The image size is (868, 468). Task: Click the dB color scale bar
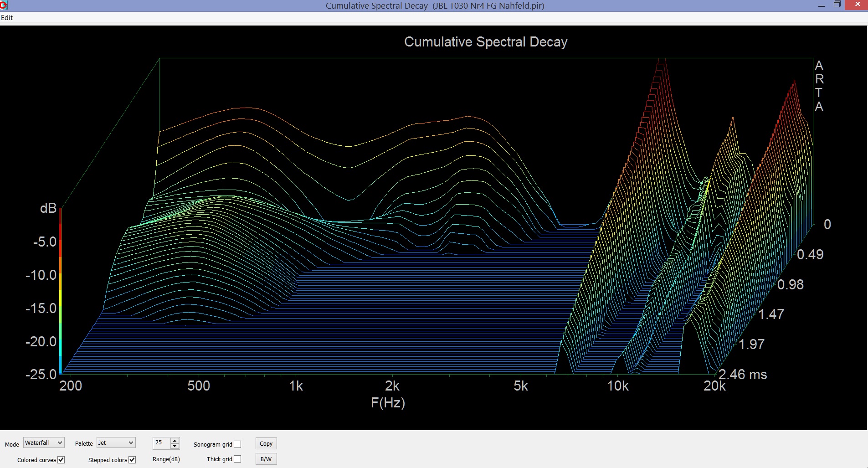click(60, 291)
